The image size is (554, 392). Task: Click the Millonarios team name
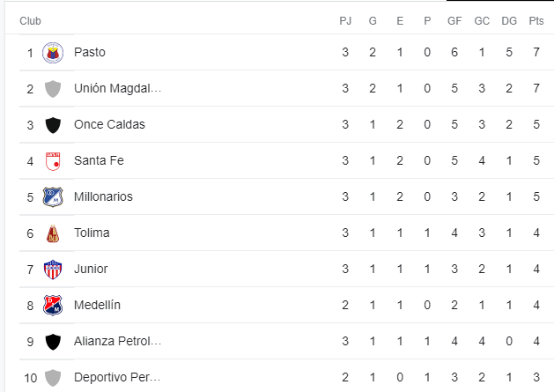pos(103,196)
